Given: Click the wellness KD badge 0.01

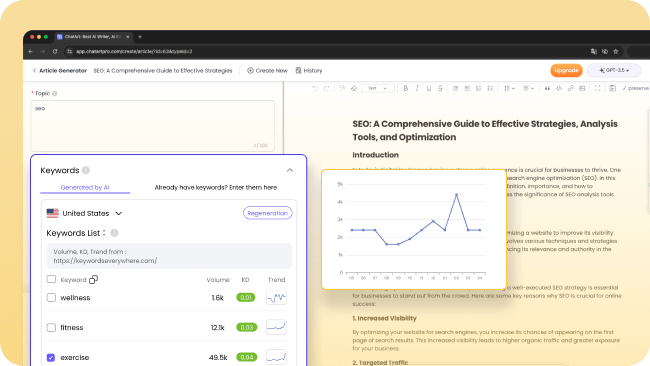Looking at the screenshot, I should [x=246, y=298].
